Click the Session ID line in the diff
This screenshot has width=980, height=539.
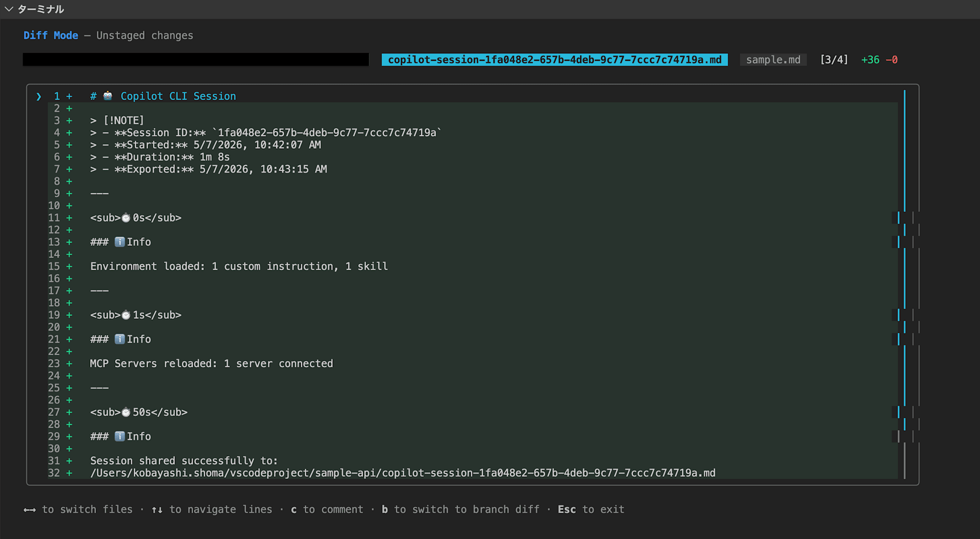tap(266, 132)
